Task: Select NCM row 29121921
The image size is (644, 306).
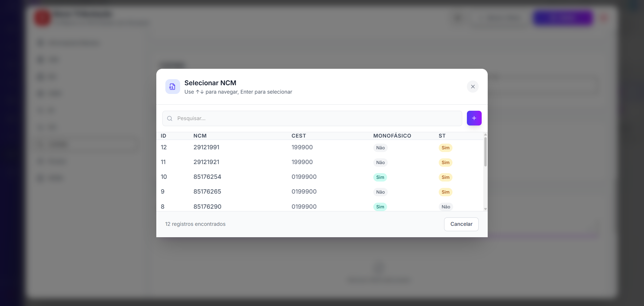Action: point(320,162)
